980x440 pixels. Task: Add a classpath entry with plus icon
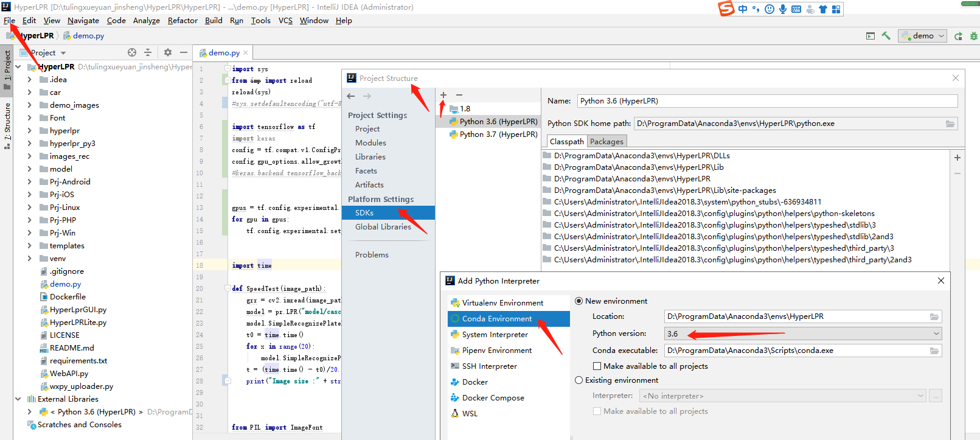point(957,158)
